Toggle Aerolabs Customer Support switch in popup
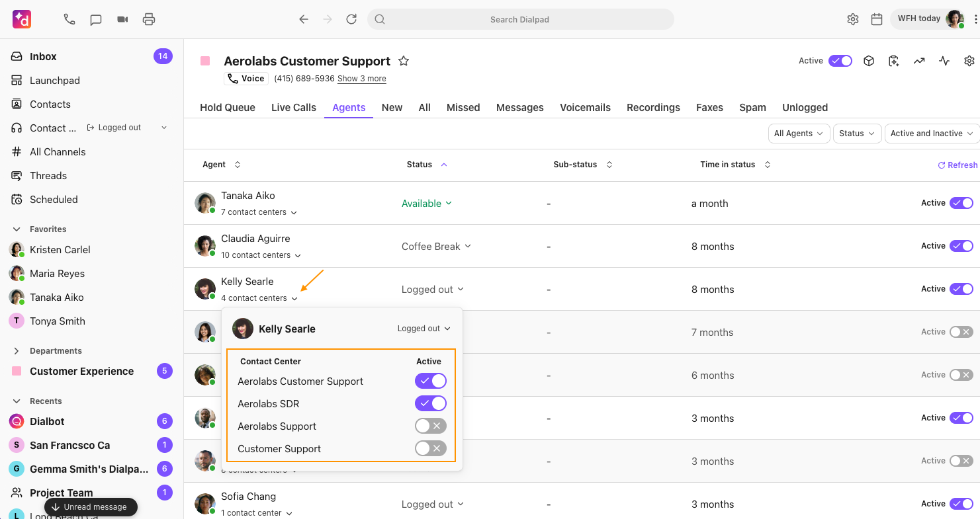 point(431,381)
